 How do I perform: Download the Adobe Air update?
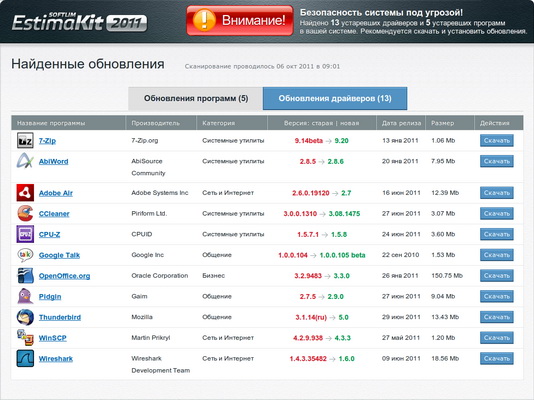click(497, 193)
